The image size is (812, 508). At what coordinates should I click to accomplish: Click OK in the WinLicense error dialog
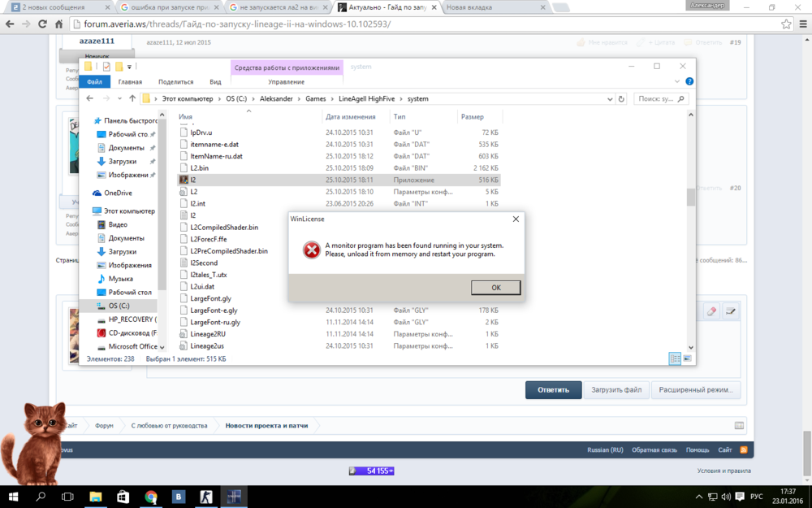tap(495, 288)
